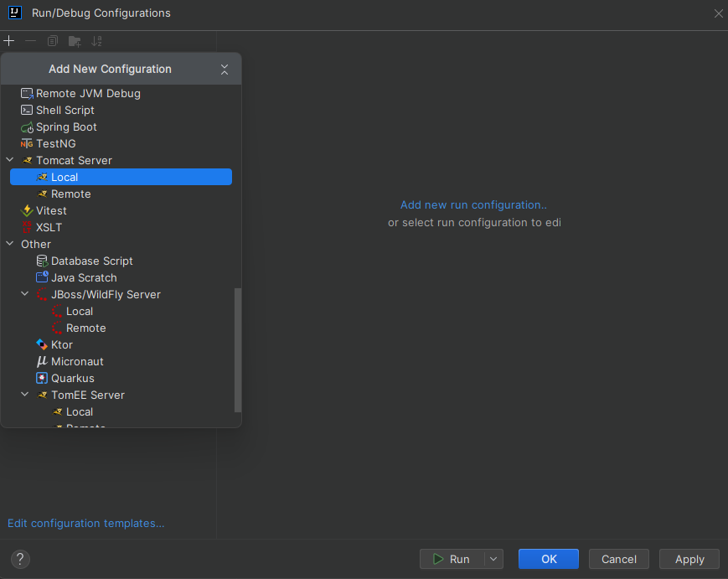Select Remote under JBoss/WildFly Server
The height and width of the screenshot is (579, 728).
coord(86,328)
